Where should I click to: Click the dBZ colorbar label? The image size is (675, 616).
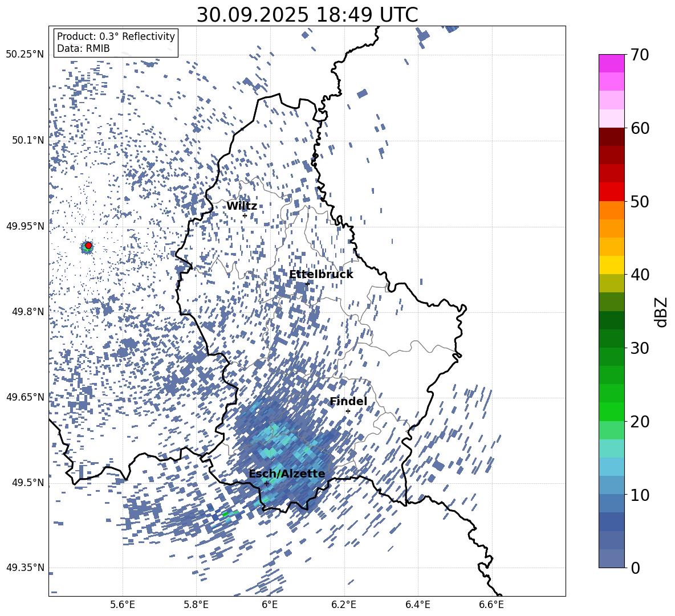[x=662, y=312]
